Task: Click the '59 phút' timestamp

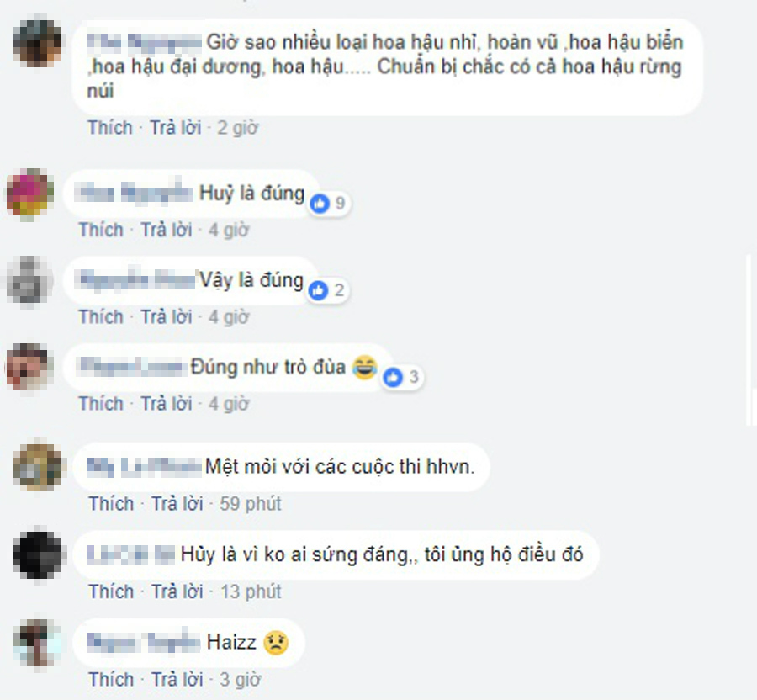Action: point(251,504)
